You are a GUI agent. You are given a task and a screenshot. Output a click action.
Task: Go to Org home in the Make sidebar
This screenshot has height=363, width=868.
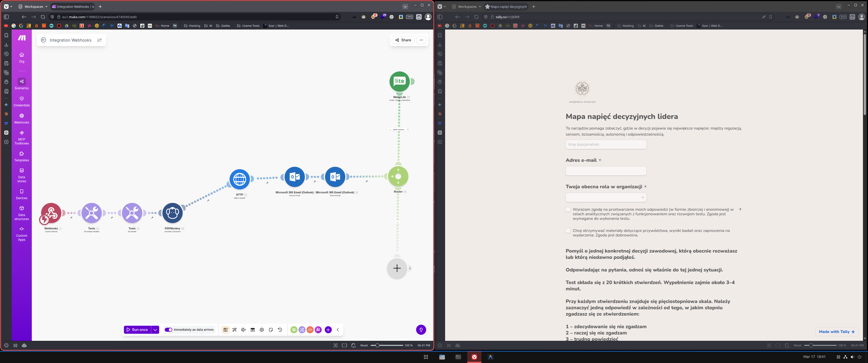point(21,57)
